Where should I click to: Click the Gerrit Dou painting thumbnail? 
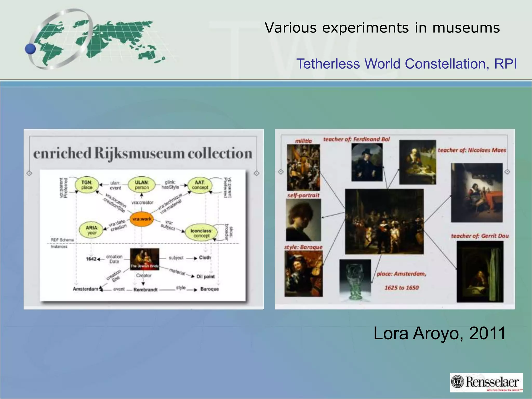(480, 272)
